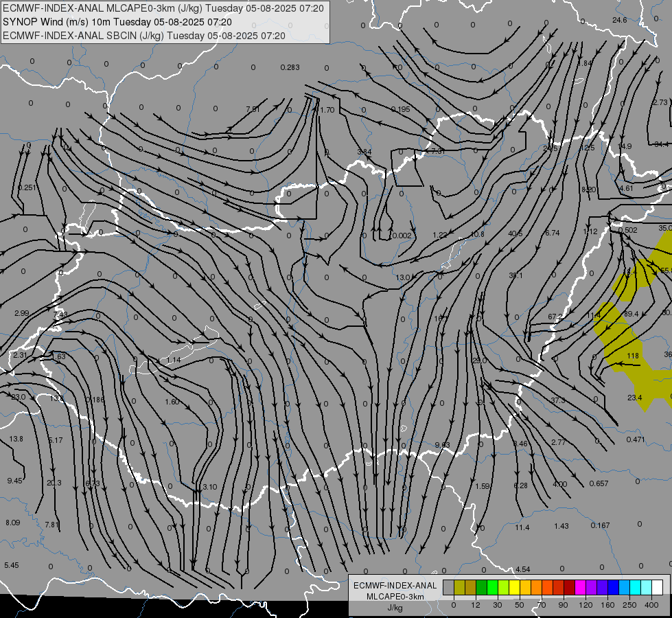Click the map value 3.84
The image size is (672, 618).
364,152
